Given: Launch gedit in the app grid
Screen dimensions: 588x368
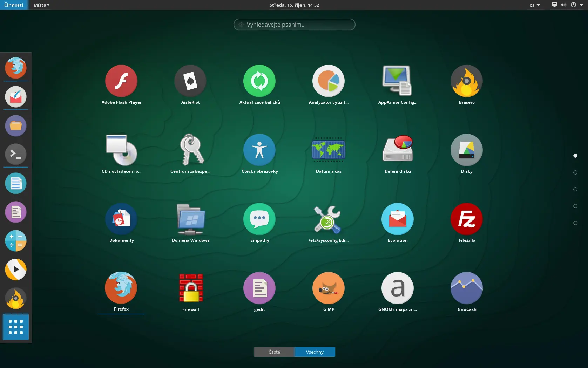Looking at the screenshot, I should tap(259, 288).
